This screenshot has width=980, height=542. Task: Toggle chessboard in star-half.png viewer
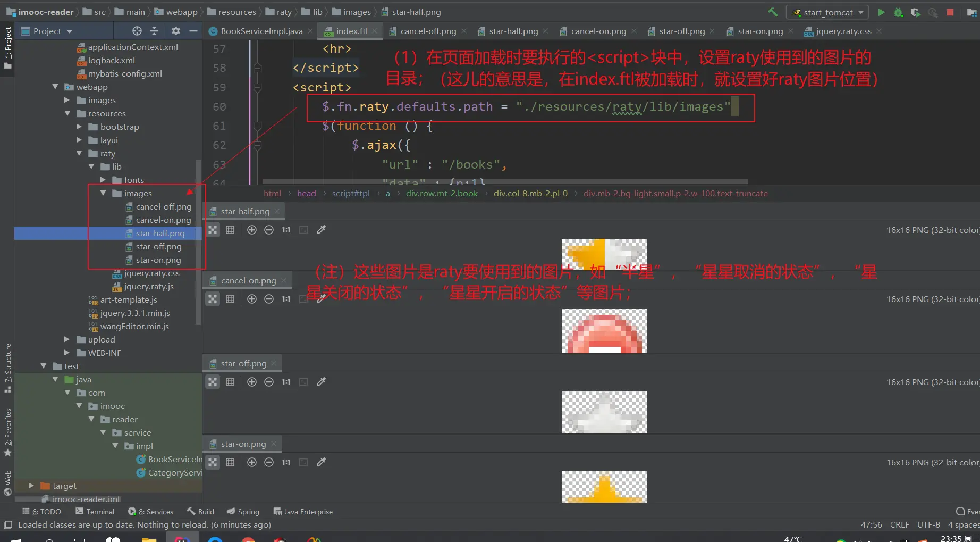[x=213, y=230]
